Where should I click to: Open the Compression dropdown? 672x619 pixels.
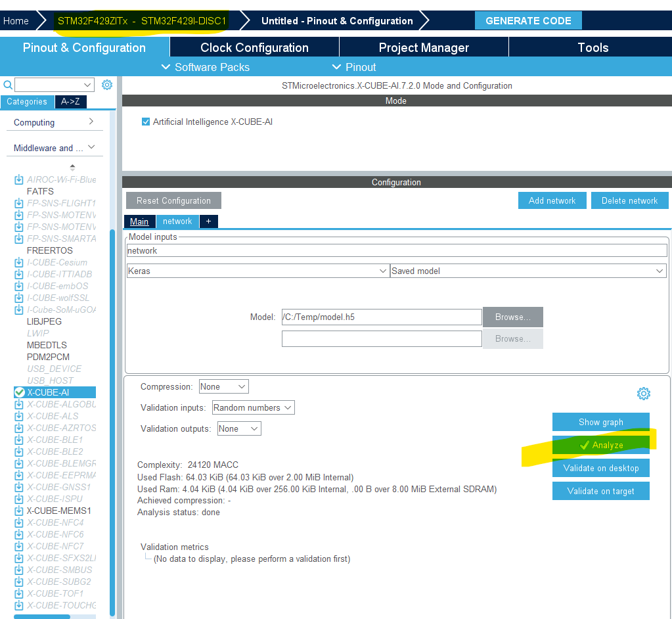click(223, 386)
